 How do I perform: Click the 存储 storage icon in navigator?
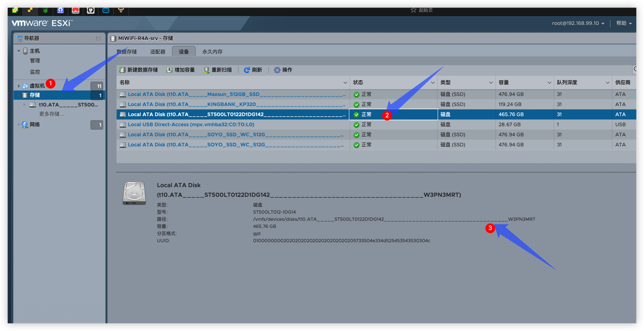click(25, 95)
